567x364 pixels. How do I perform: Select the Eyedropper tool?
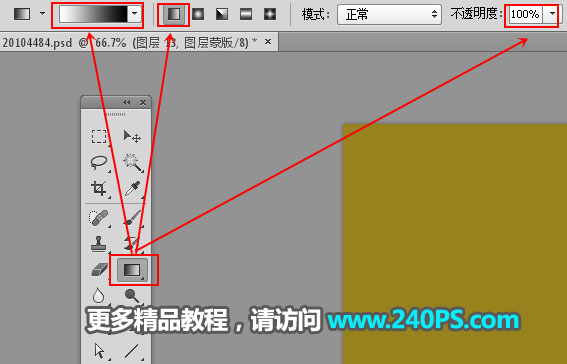132,188
